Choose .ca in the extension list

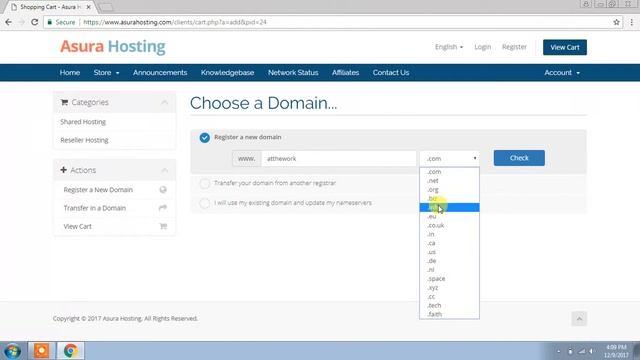click(449, 243)
